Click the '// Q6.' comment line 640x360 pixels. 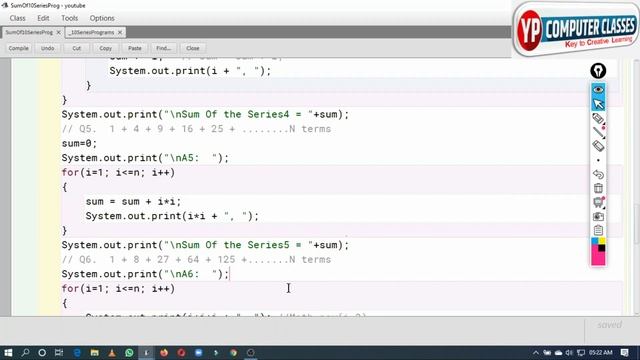click(x=196, y=260)
